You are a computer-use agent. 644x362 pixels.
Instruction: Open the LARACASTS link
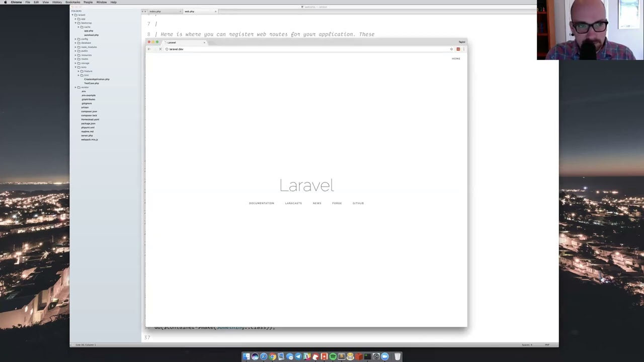pyautogui.click(x=293, y=203)
